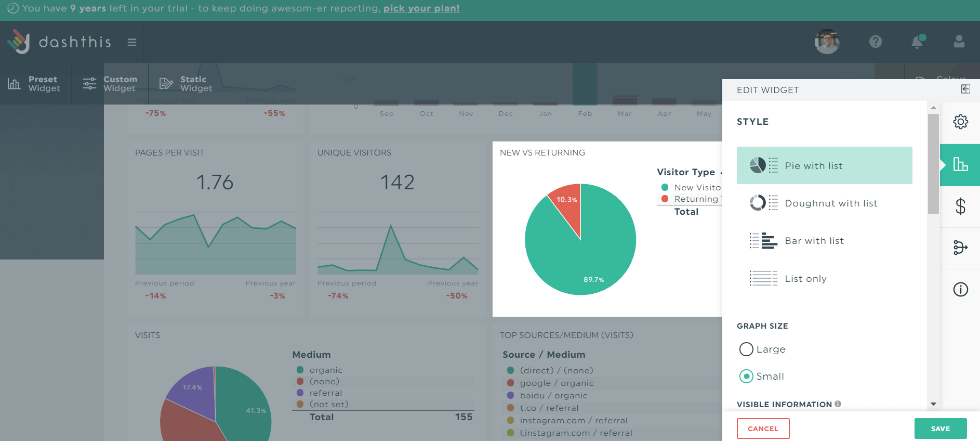Open the hamburger menu beside the logo
Screen dimensions: 980x441
(x=132, y=42)
